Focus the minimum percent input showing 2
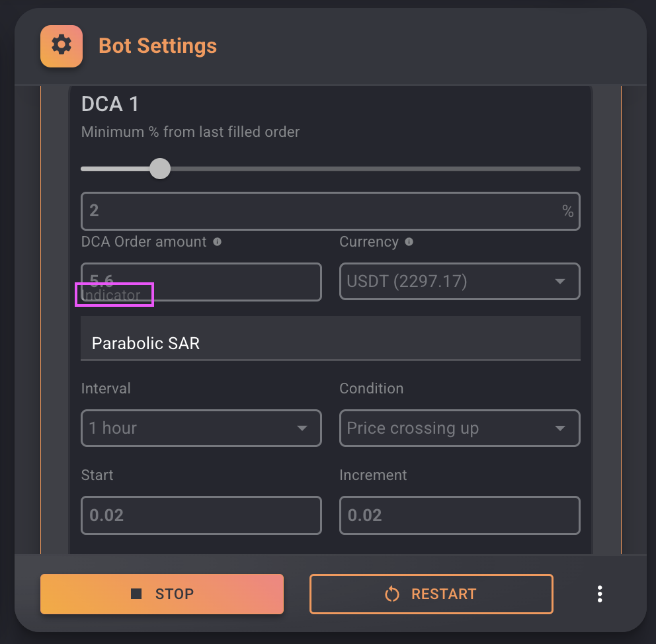The height and width of the screenshot is (644, 656). point(331,211)
